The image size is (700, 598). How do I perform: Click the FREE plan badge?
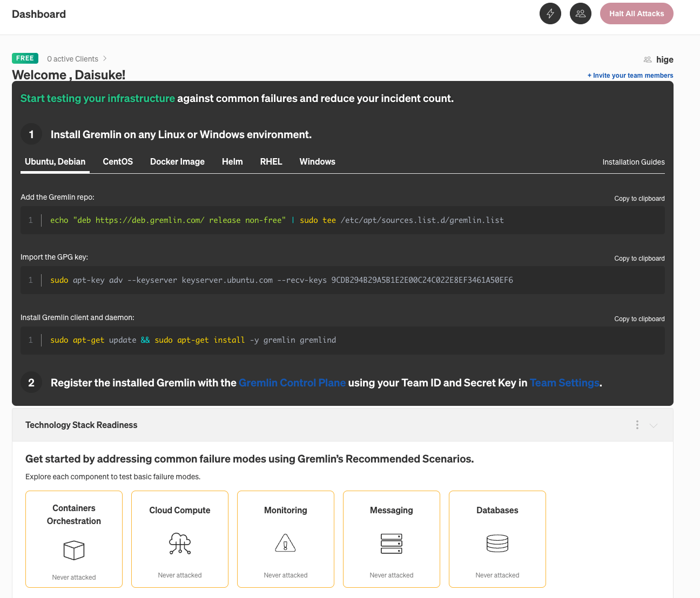click(25, 58)
